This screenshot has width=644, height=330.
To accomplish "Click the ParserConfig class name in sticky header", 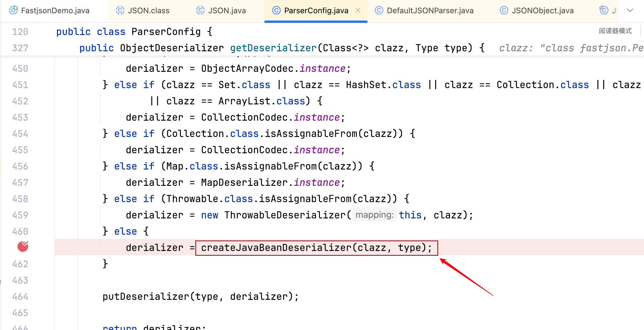I will tap(166, 32).
